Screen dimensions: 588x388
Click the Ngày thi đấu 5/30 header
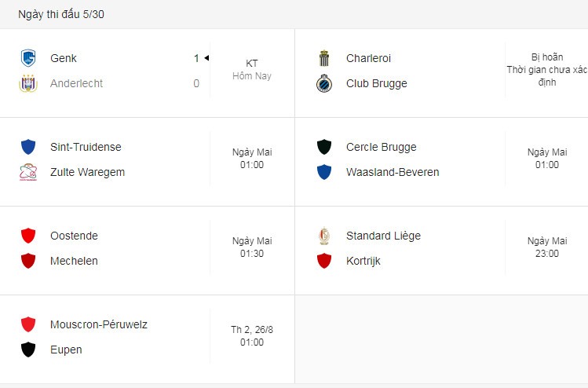[61, 14]
